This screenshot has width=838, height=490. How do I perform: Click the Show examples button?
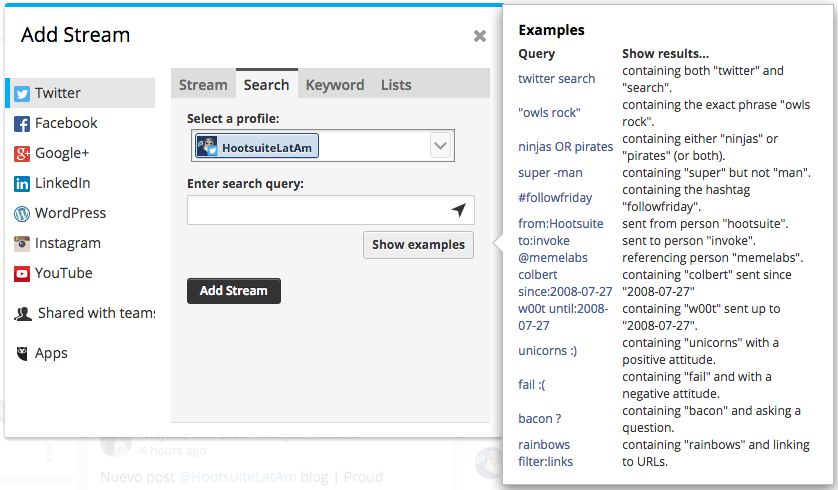pos(418,245)
